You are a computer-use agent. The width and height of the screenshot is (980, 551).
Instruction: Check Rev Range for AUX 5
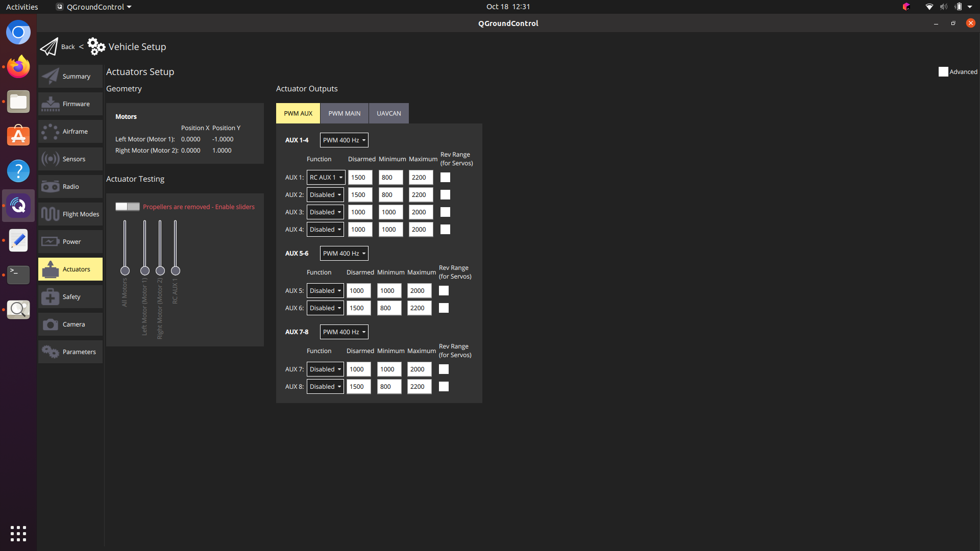444,291
